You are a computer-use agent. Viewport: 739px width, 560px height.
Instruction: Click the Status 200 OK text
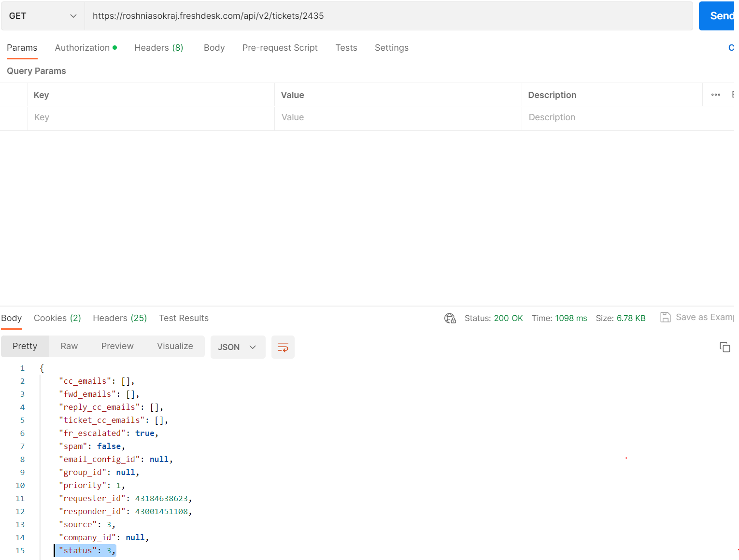tap(494, 318)
